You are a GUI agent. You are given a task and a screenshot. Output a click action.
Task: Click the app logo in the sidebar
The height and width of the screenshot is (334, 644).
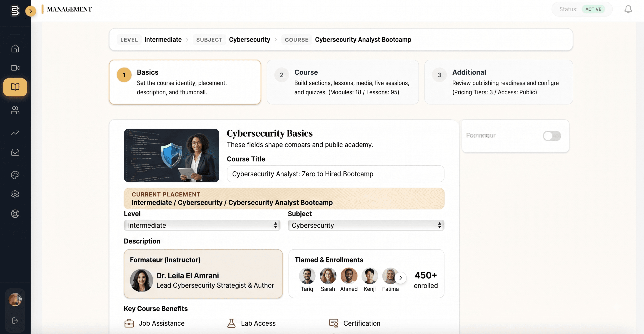[15, 11]
